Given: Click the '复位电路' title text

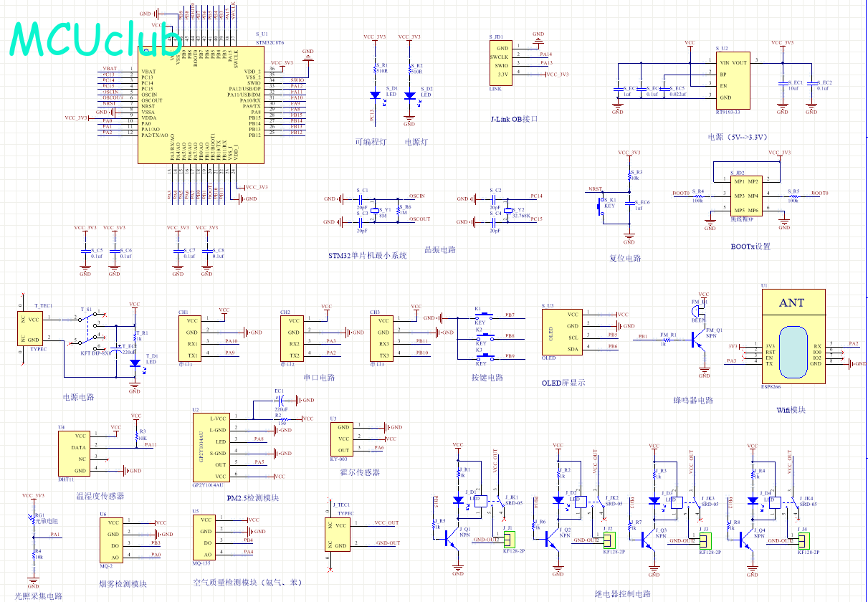Looking at the screenshot, I should (625, 259).
